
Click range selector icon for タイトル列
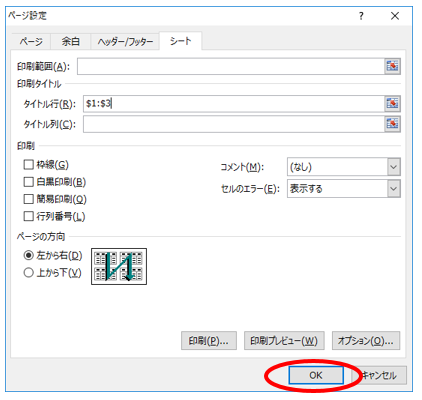coord(392,124)
